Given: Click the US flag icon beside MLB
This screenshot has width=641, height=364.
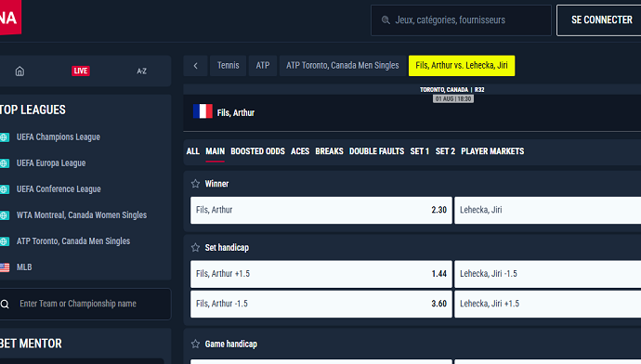Looking at the screenshot, I should [5, 267].
